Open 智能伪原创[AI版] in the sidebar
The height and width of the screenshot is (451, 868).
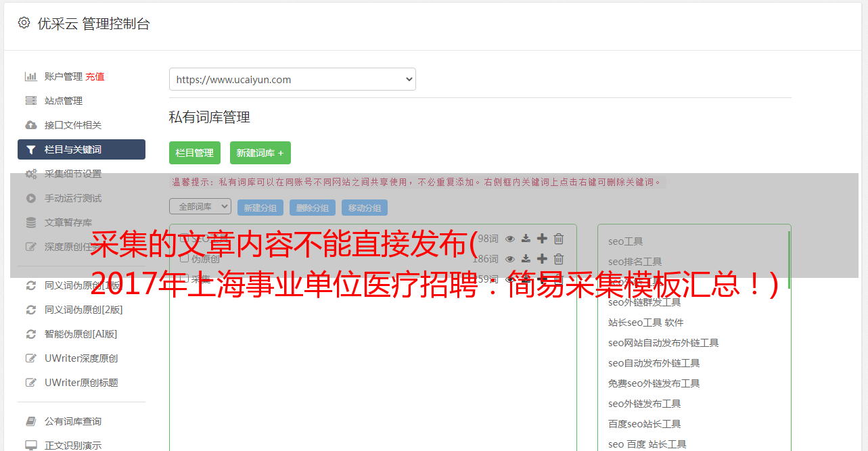81,334
